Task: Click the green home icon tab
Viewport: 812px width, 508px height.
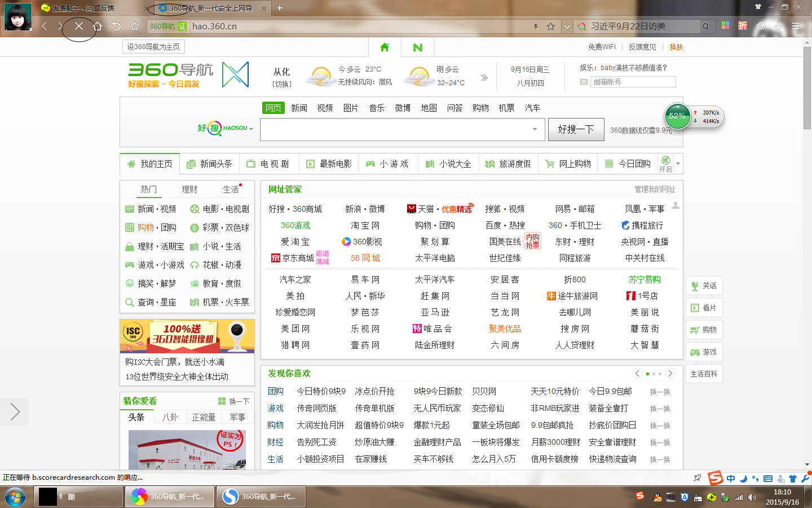Action: pyautogui.click(x=385, y=47)
